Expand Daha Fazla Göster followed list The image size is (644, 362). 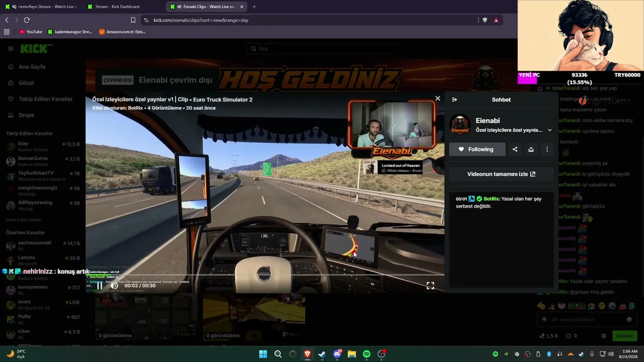pyautogui.click(x=24, y=220)
